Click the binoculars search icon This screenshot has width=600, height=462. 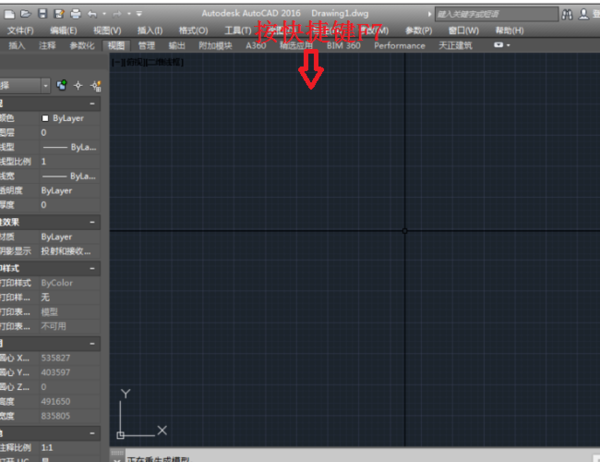point(567,15)
